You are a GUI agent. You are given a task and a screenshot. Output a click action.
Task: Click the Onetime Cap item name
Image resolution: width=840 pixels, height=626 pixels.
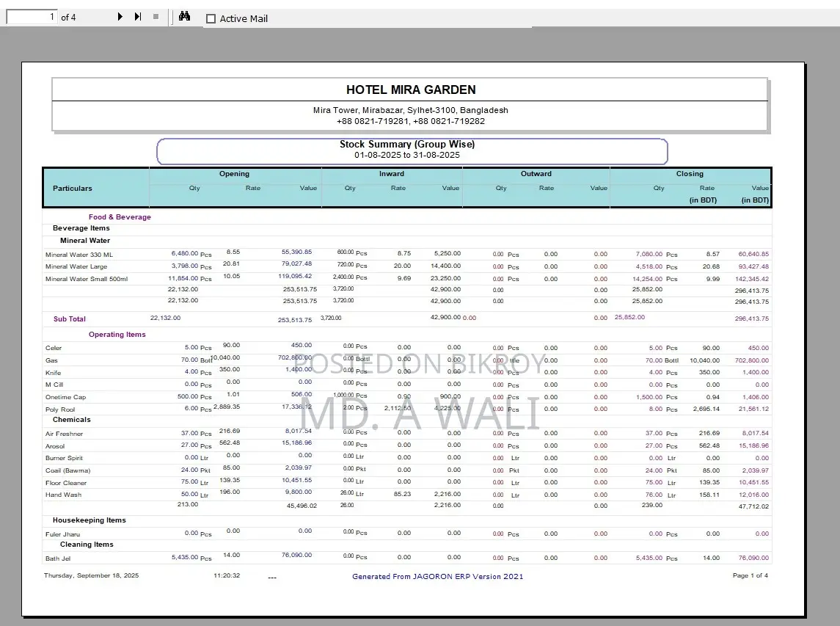click(65, 397)
